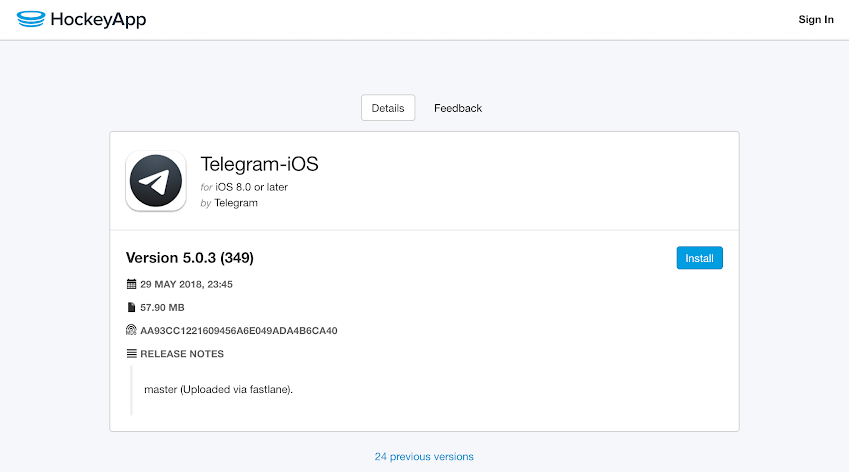This screenshot has height=472, width=849.
Task: Open the Sign In link
Action: click(816, 19)
